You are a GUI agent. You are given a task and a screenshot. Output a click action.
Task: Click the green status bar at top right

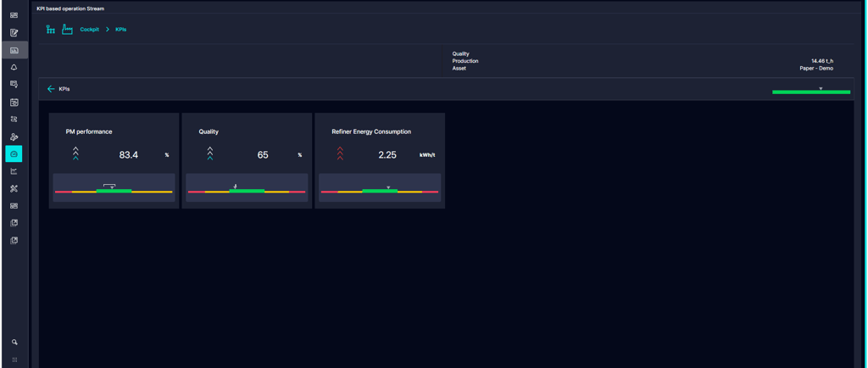[811, 92]
